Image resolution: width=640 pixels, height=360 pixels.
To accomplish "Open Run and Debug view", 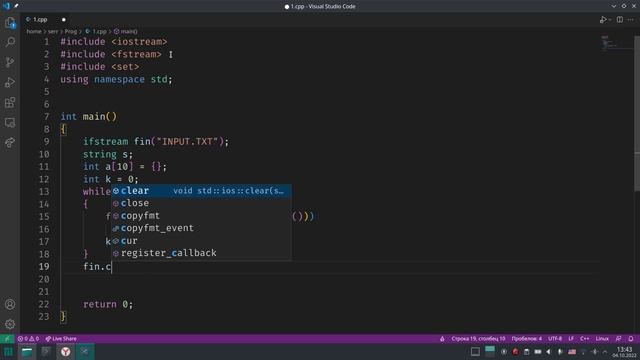I will (x=10, y=82).
